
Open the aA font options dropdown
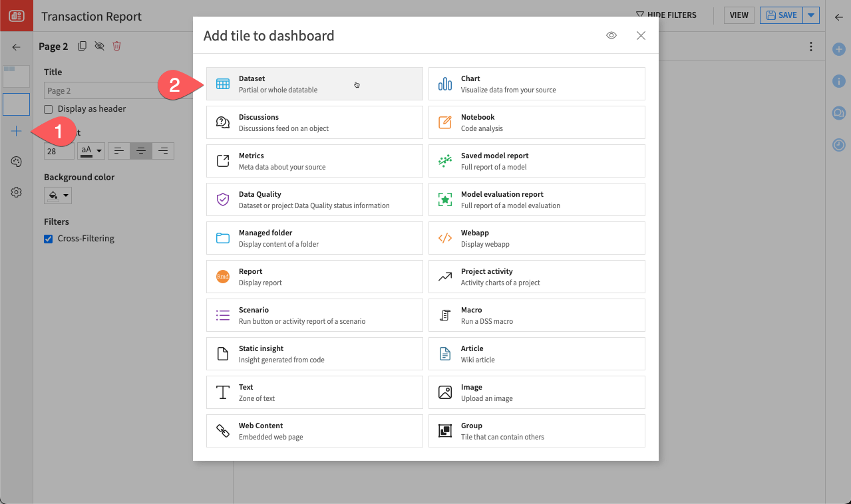point(90,150)
